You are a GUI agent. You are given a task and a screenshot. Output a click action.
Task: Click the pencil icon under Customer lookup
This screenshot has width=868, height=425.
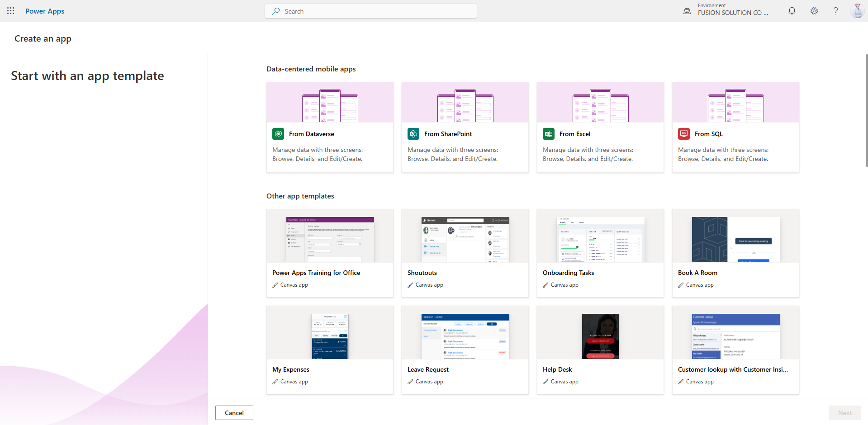point(681,382)
